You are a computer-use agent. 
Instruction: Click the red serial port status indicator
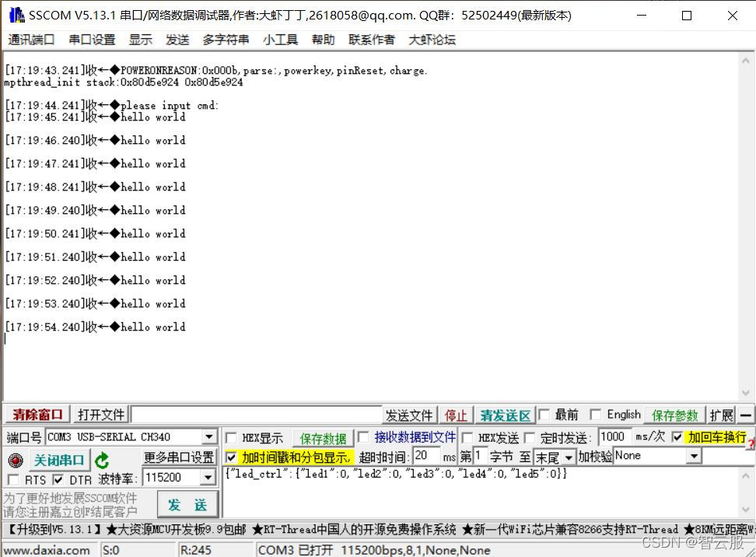16,461
